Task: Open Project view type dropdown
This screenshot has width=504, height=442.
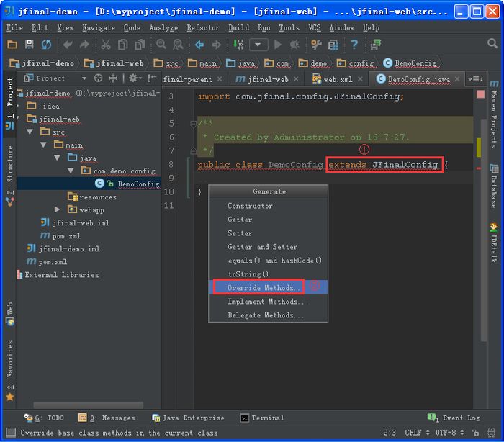Action: pos(84,78)
